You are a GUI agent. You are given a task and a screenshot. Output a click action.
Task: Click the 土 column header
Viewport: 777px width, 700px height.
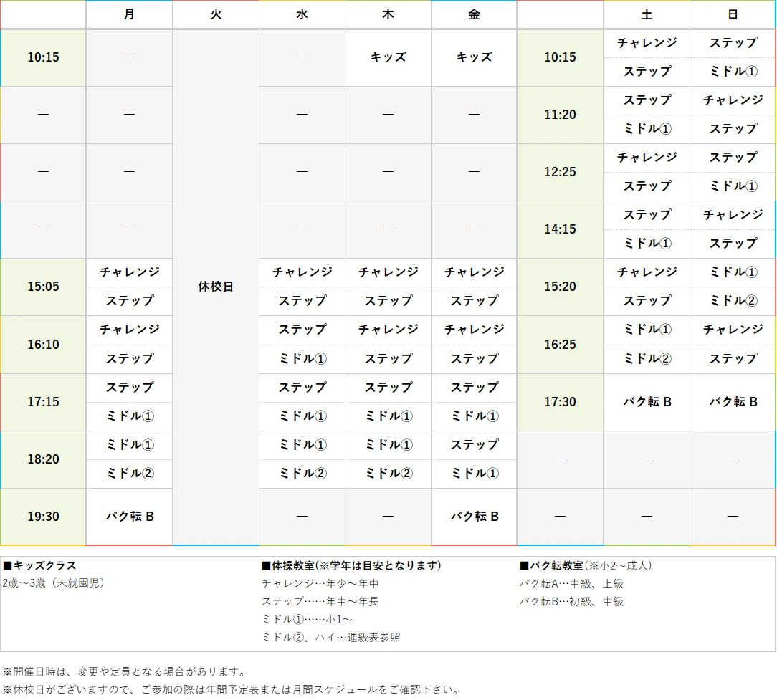coord(646,14)
